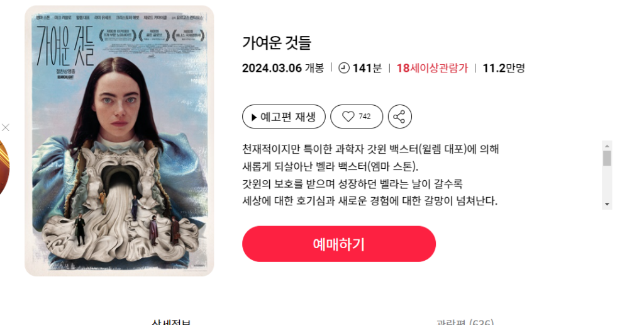Like the movie using the heart icon
Image resolution: width=644 pixels, height=325 pixels.
[348, 117]
